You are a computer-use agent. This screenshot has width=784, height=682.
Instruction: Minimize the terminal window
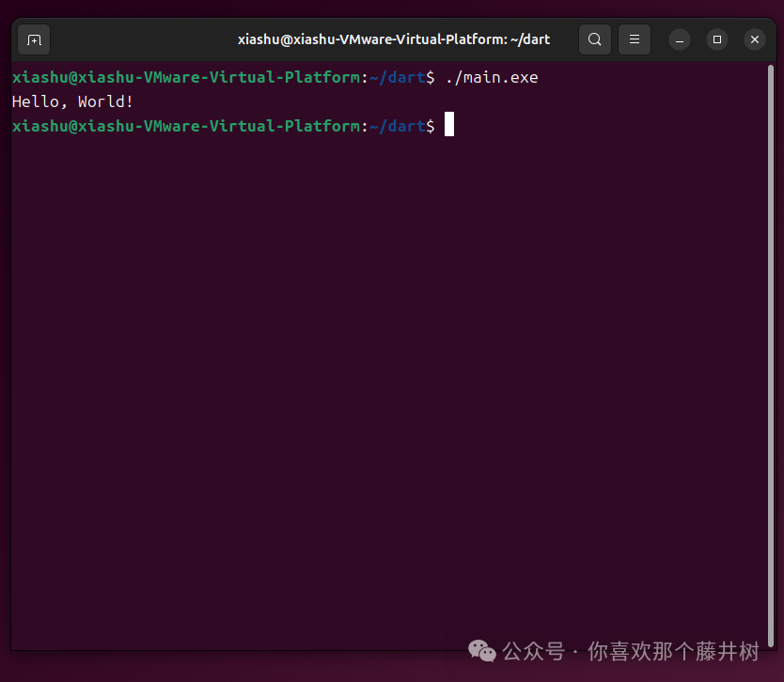680,39
